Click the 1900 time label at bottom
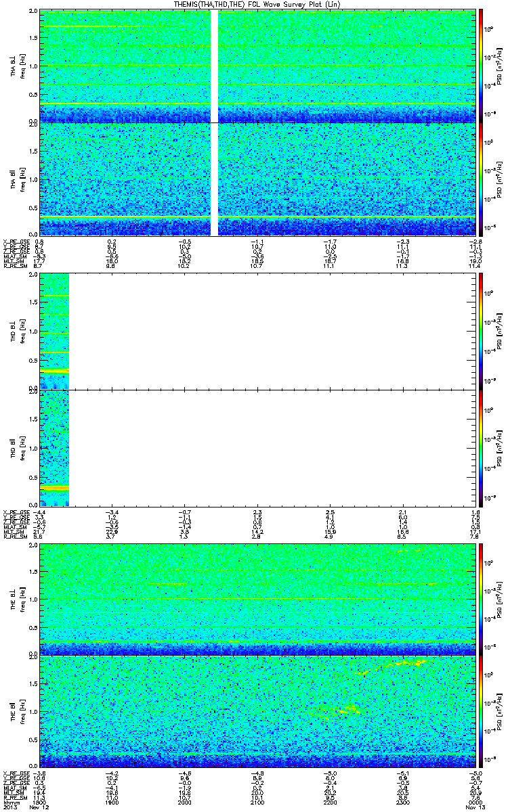This screenshot has width=508, height=812. coord(112,803)
